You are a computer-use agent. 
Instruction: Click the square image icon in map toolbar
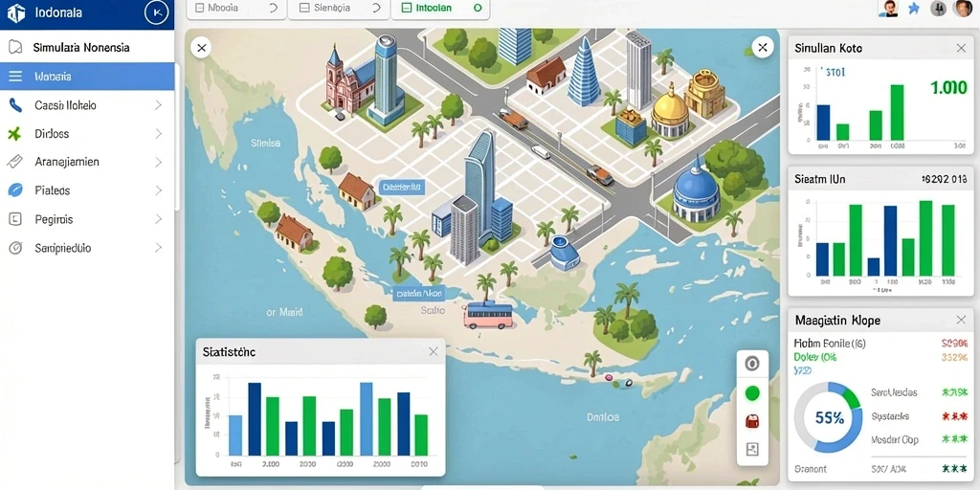(x=752, y=449)
